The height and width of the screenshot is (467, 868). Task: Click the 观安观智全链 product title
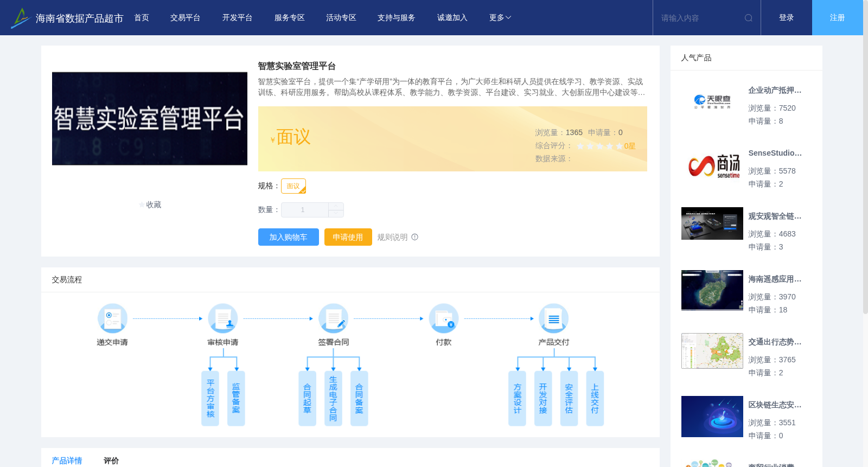pyautogui.click(x=775, y=216)
